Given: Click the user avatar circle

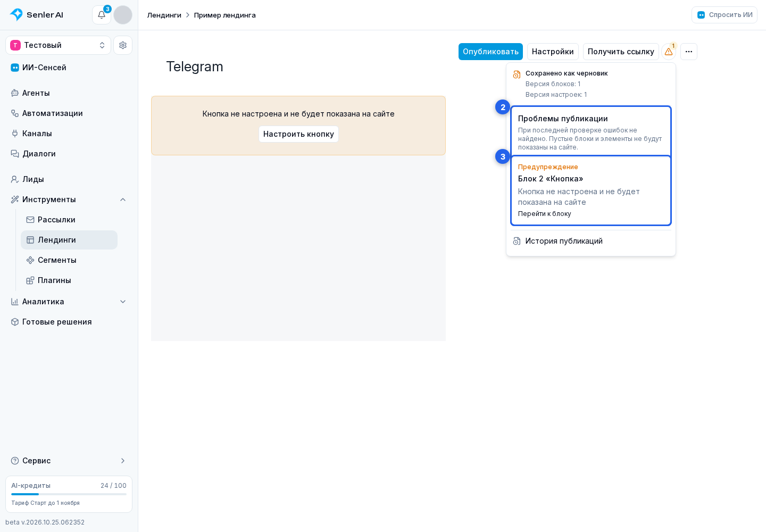Looking at the screenshot, I should pos(123,15).
